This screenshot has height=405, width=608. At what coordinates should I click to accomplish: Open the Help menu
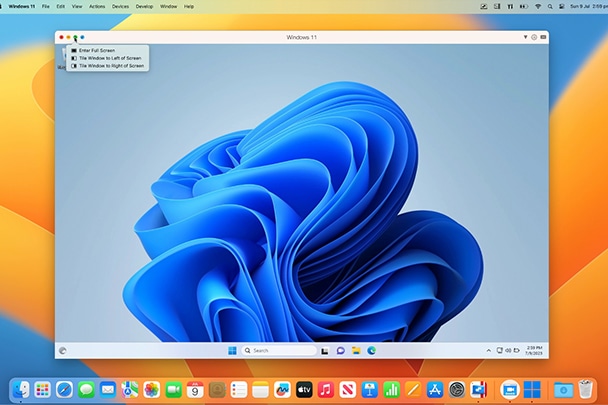189,7
